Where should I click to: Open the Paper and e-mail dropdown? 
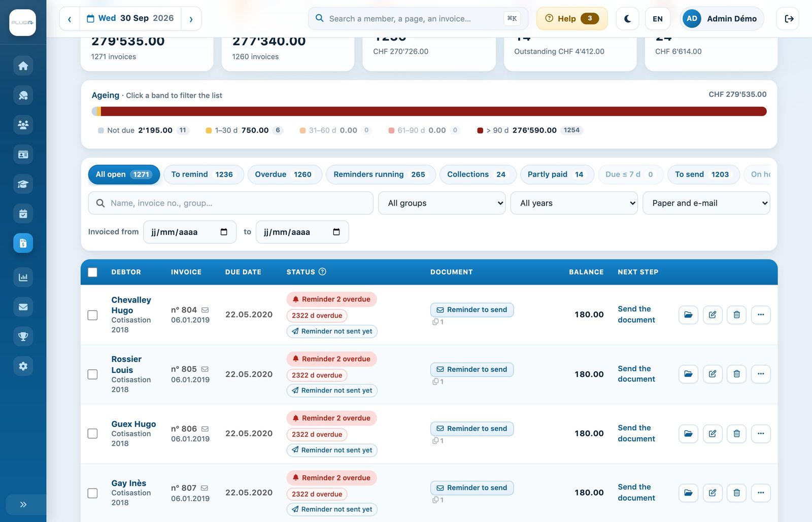point(706,203)
